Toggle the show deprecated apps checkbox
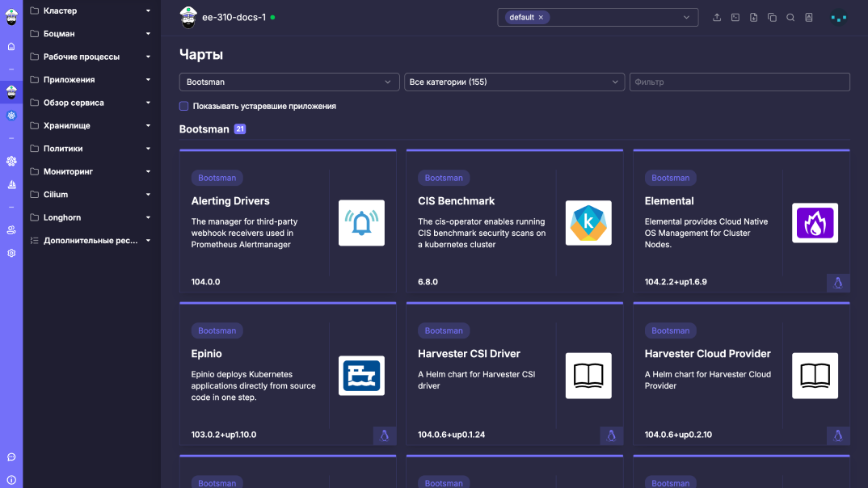 [x=183, y=106]
